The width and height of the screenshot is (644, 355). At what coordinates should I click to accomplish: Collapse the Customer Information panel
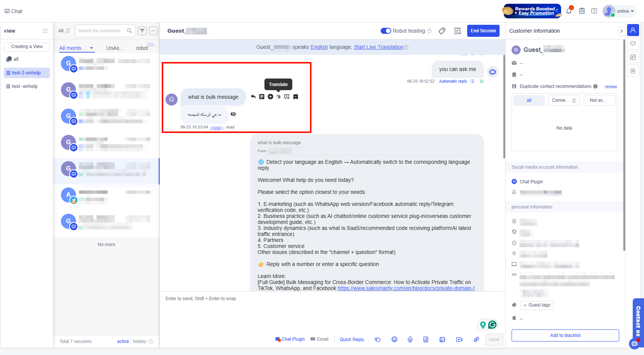[x=621, y=31]
